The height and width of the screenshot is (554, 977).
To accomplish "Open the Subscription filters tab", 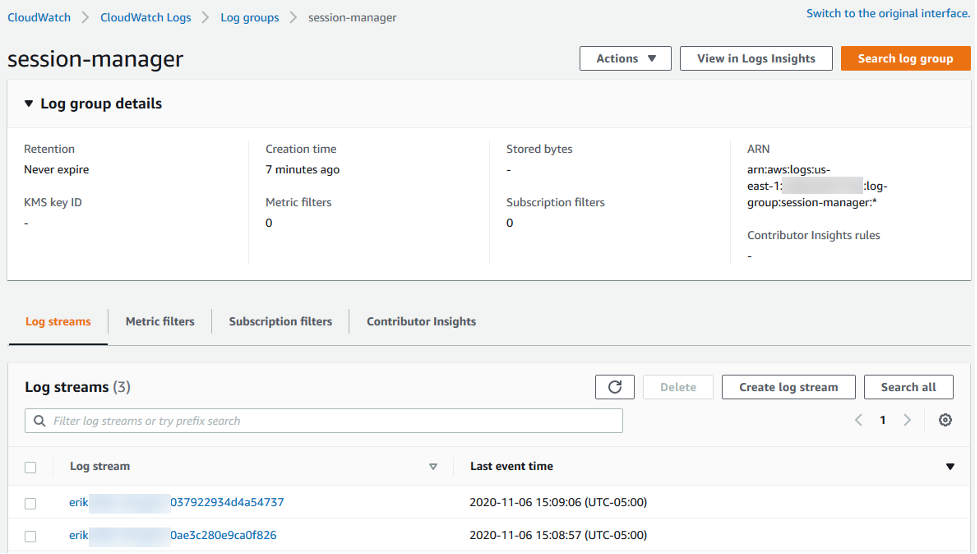I will (280, 322).
